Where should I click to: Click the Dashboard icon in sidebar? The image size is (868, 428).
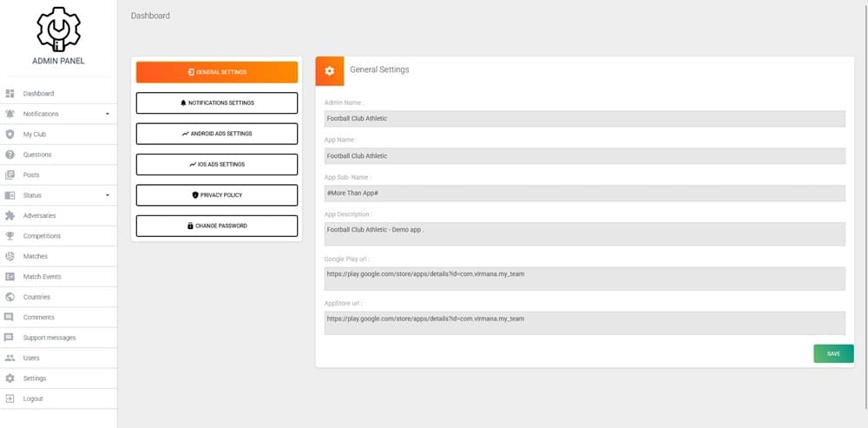tap(10, 94)
